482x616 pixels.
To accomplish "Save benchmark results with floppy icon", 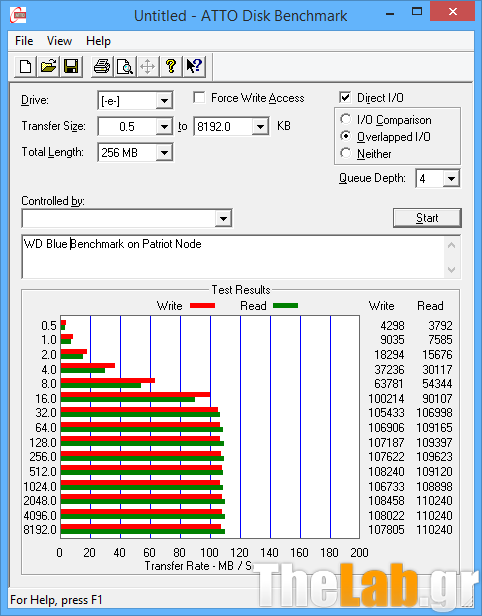I will 71,66.
